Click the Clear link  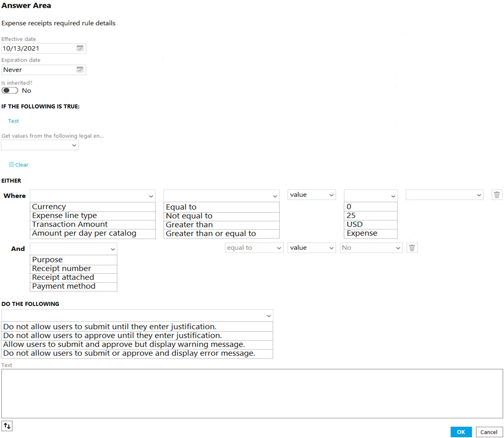[x=22, y=165]
